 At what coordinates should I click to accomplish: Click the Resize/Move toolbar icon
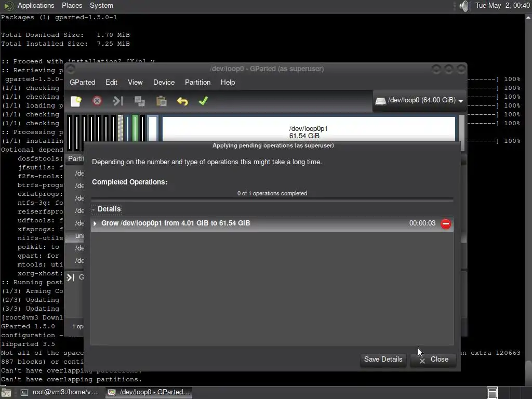pos(118,101)
